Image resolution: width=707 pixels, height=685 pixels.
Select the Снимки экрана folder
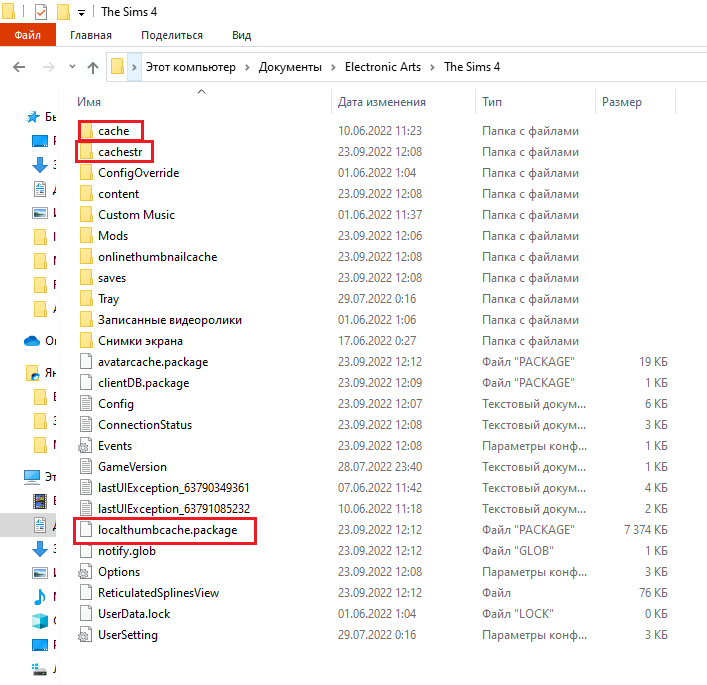(140, 341)
